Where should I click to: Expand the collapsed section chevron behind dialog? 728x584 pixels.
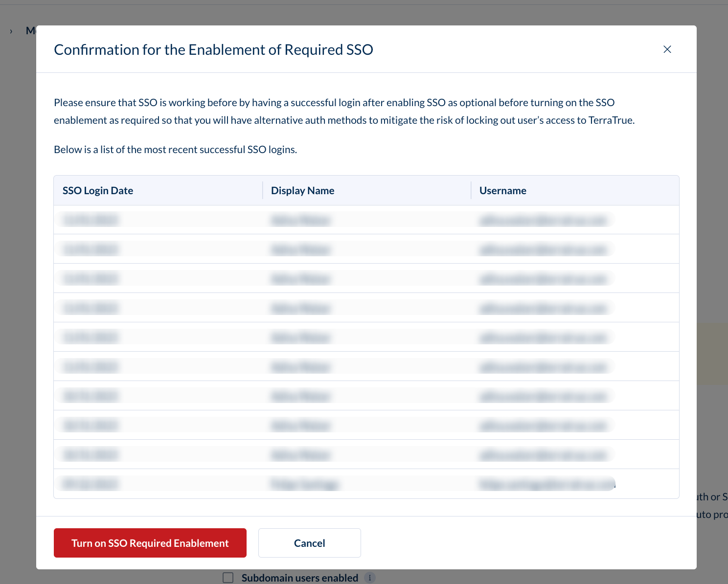tap(11, 31)
